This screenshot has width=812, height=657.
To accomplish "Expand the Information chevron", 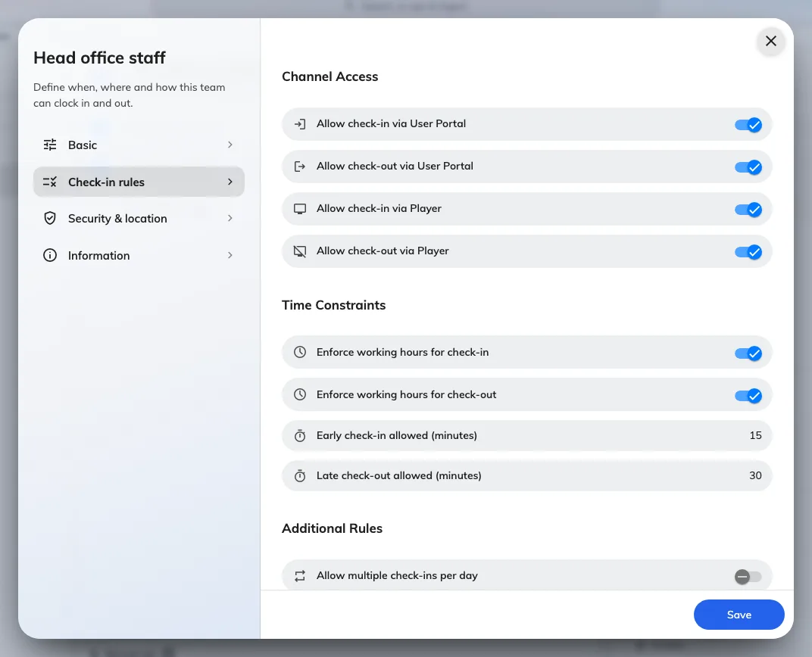I will (230, 255).
